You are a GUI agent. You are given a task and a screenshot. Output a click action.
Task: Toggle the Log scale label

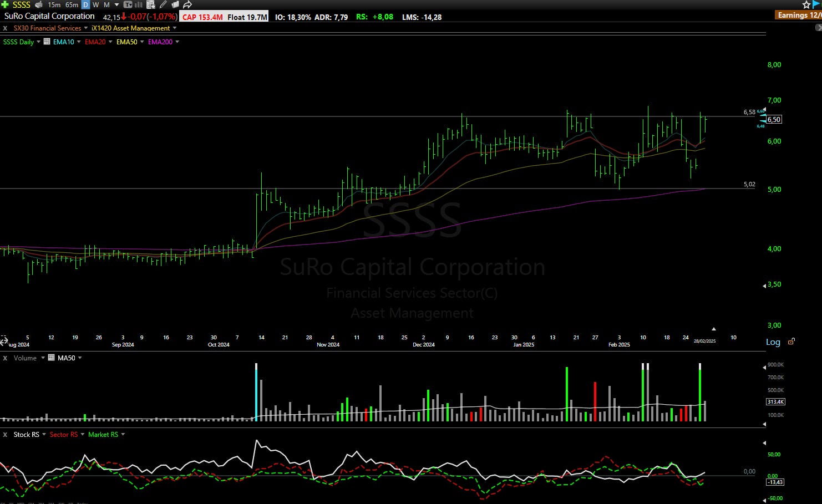773,342
